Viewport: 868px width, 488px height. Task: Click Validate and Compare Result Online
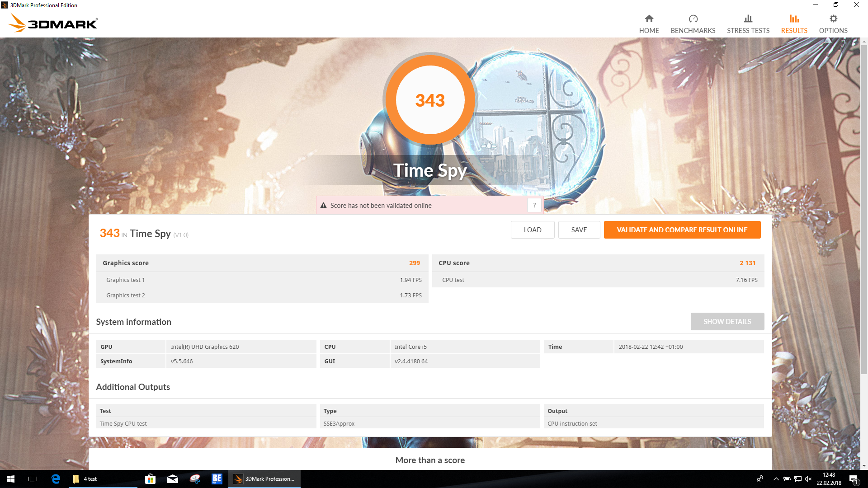point(682,230)
